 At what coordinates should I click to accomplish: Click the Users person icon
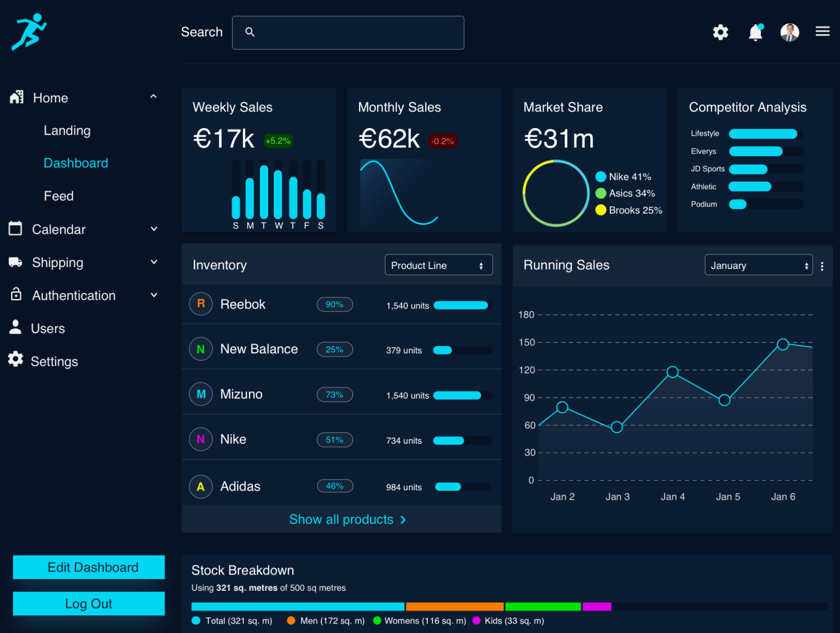point(15,327)
